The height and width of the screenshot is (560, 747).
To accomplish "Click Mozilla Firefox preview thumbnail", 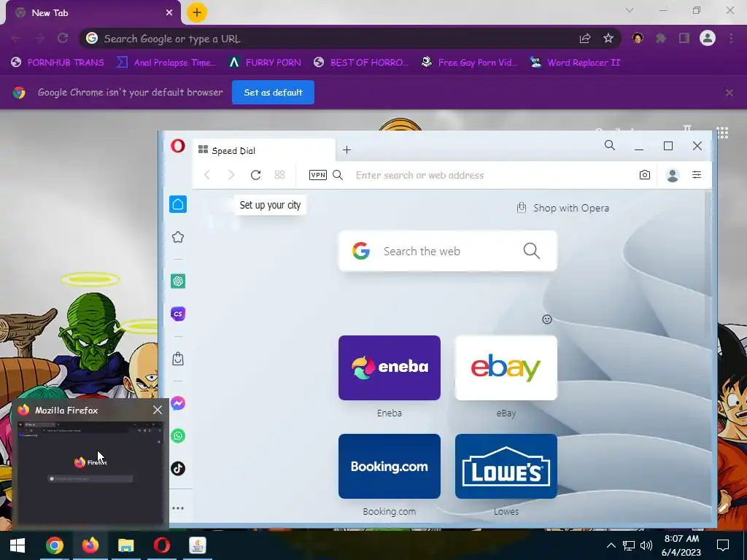I will pyautogui.click(x=90, y=472).
